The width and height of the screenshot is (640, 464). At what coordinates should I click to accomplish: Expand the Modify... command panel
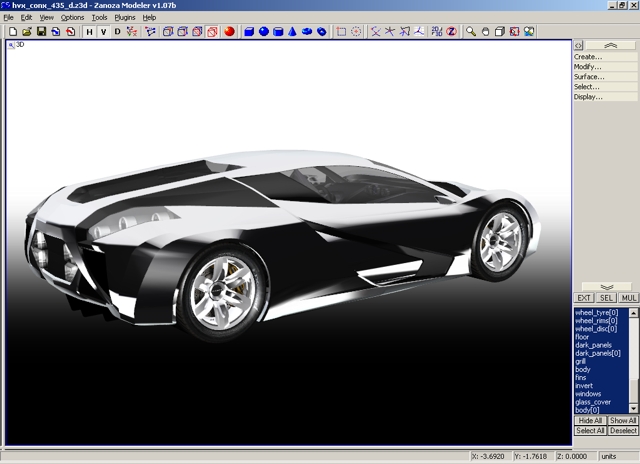tap(605, 67)
